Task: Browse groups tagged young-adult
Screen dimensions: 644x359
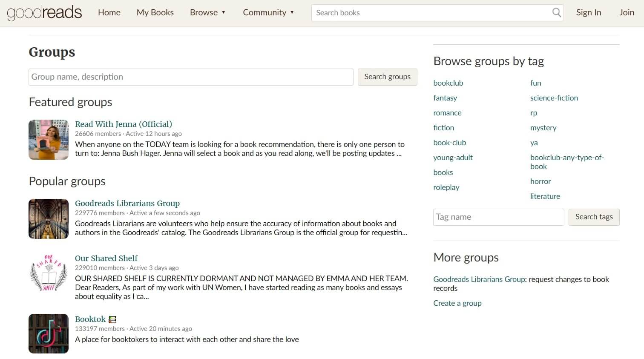Action: 453,158
